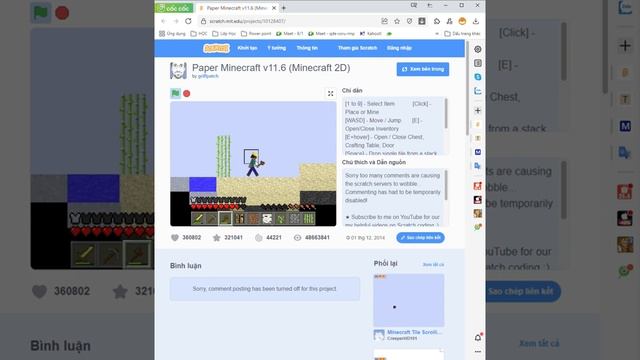Open the translate icon in the sidebar

tap(478, 166)
